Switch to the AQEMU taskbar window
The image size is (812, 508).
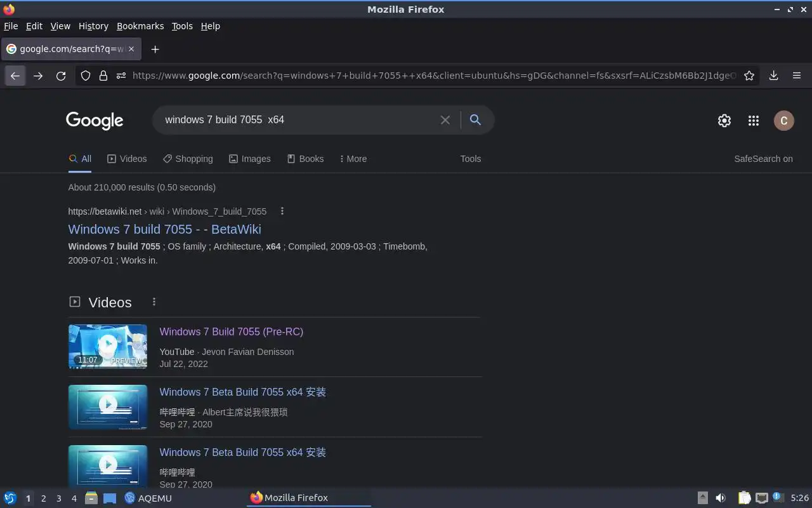point(148,498)
